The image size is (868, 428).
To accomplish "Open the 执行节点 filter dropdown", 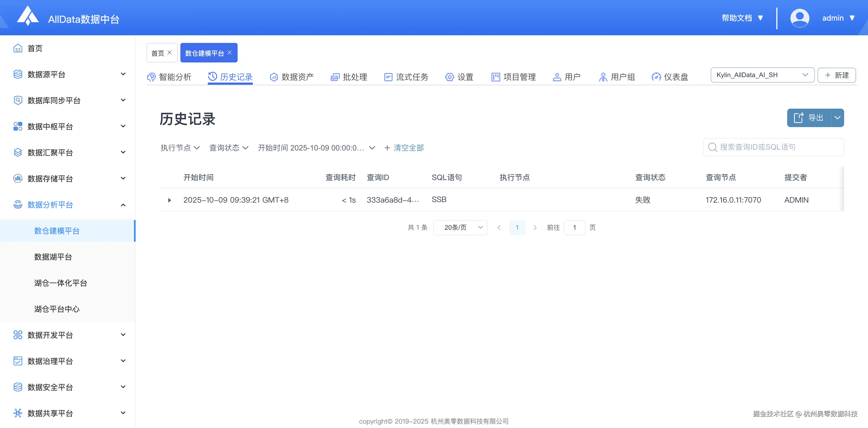I will (x=180, y=148).
